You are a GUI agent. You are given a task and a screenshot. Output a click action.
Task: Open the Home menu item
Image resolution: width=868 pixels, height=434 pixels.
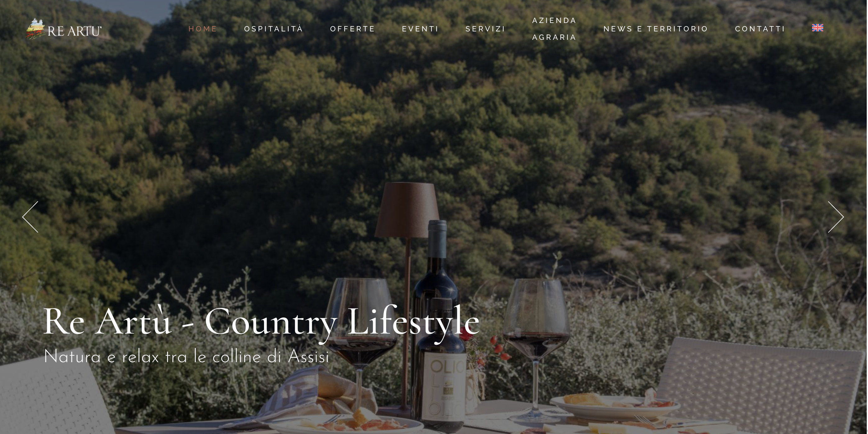203,29
